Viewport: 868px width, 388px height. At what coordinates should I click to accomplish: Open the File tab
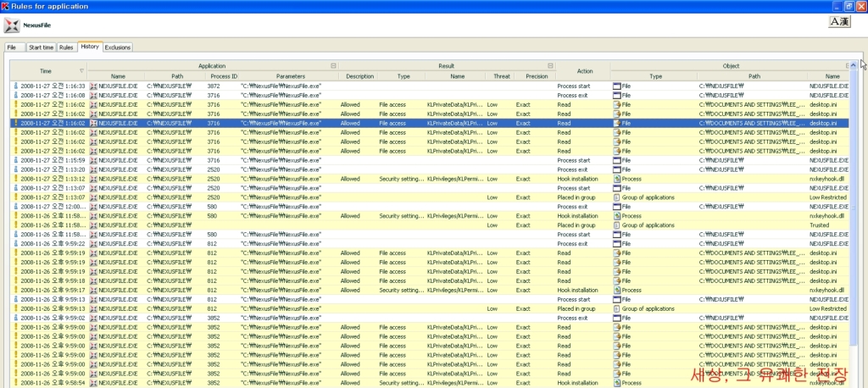coord(15,47)
